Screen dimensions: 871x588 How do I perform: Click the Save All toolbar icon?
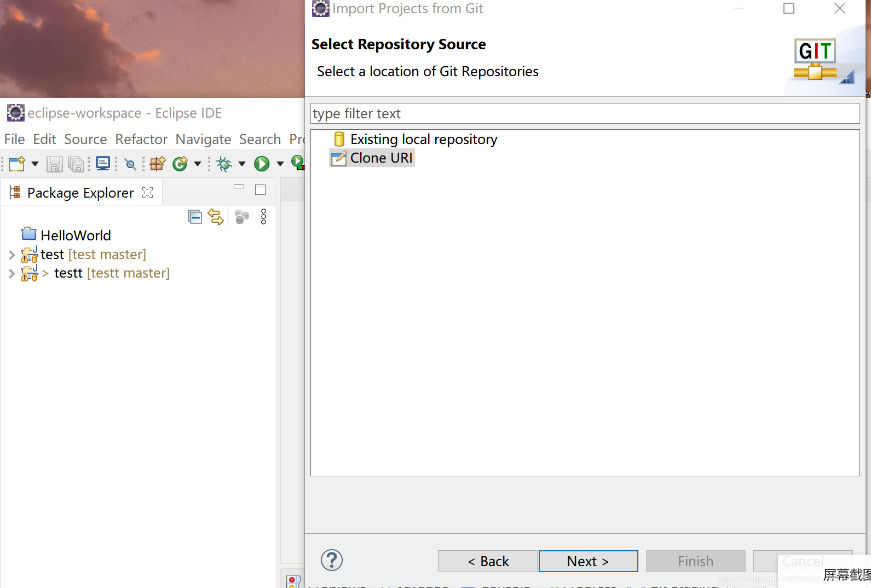pyautogui.click(x=76, y=164)
